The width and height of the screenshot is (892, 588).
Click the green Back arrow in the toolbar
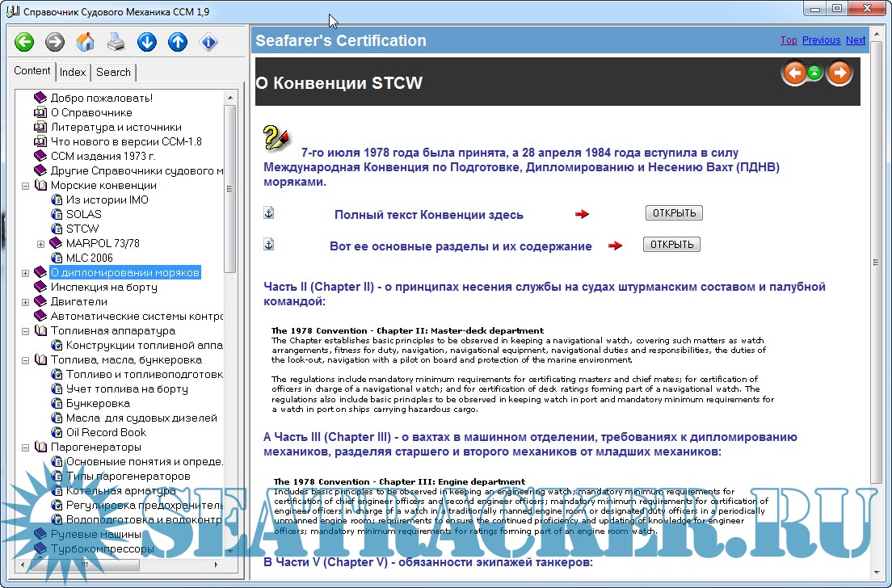click(24, 42)
